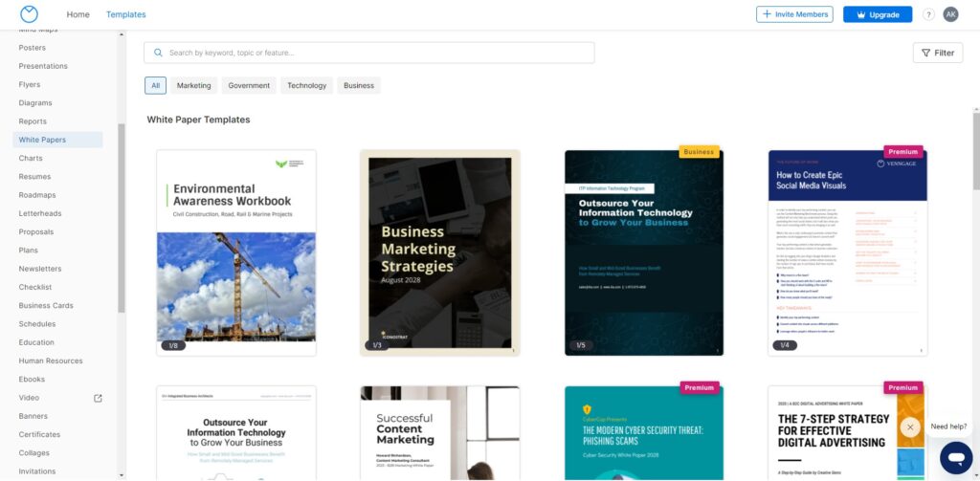Open Successful Content Marketing template
The height and width of the screenshot is (481, 980).
point(440,433)
